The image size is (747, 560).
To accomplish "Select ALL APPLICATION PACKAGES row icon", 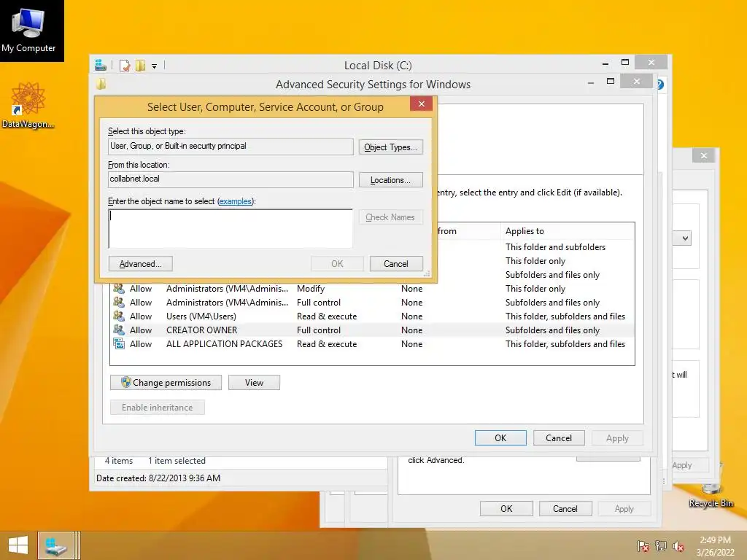I will [119, 344].
